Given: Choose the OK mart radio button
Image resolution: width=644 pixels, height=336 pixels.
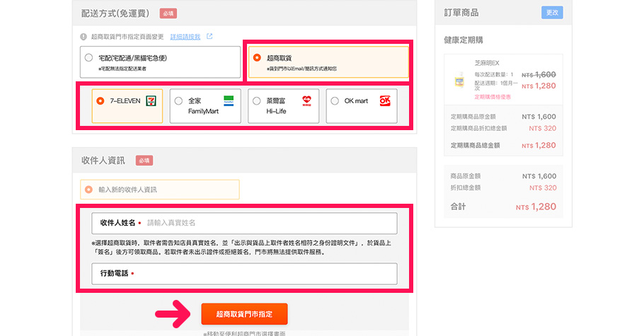Looking at the screenshot, I should (x=335, y=100).
